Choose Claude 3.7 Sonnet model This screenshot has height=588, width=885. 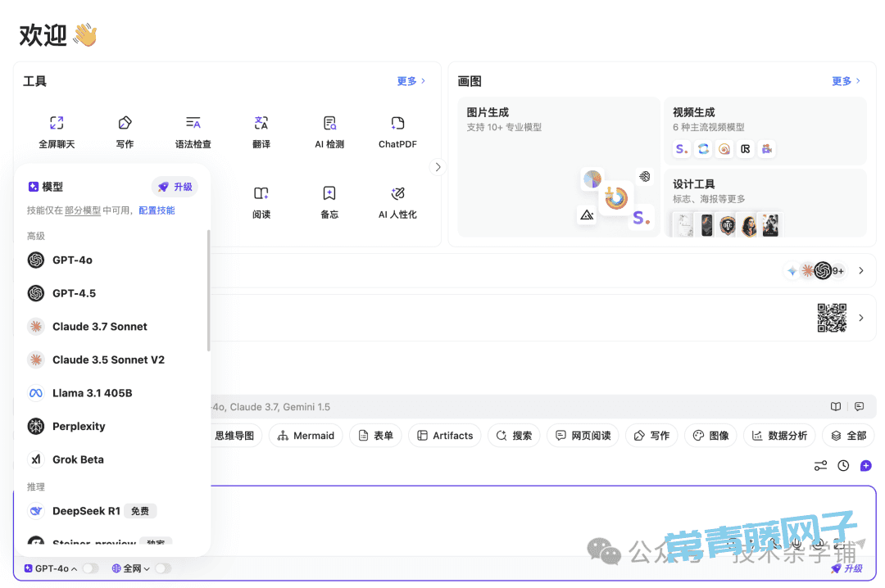coord(113,327)
